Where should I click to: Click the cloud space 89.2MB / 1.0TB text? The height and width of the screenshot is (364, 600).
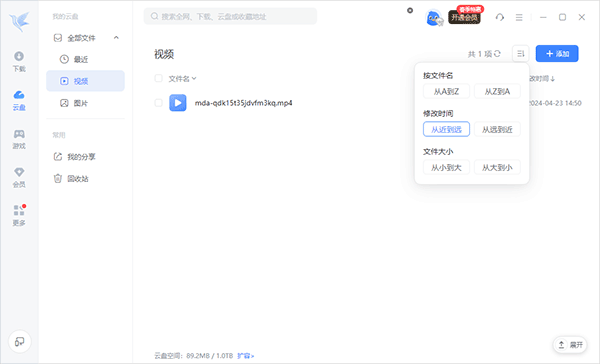click(210, 356)
